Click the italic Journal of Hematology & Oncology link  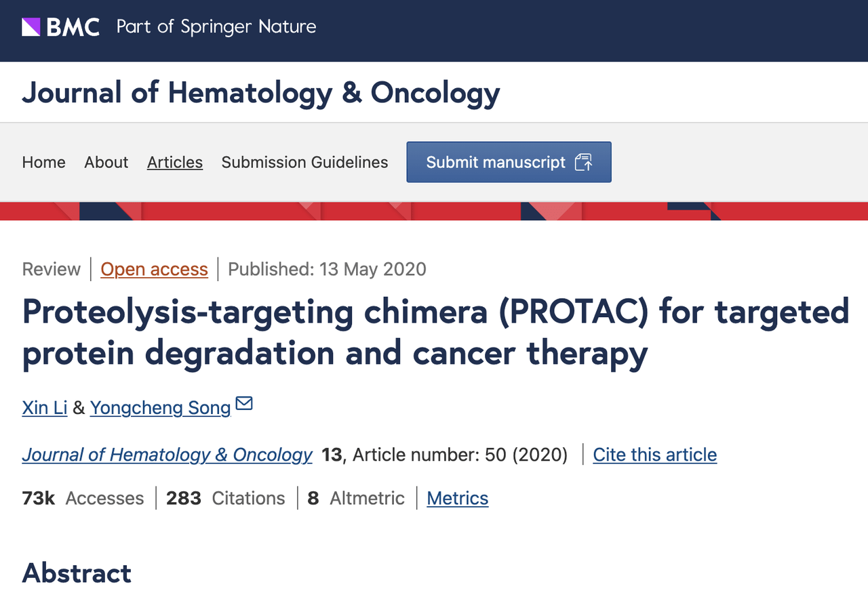167,455
